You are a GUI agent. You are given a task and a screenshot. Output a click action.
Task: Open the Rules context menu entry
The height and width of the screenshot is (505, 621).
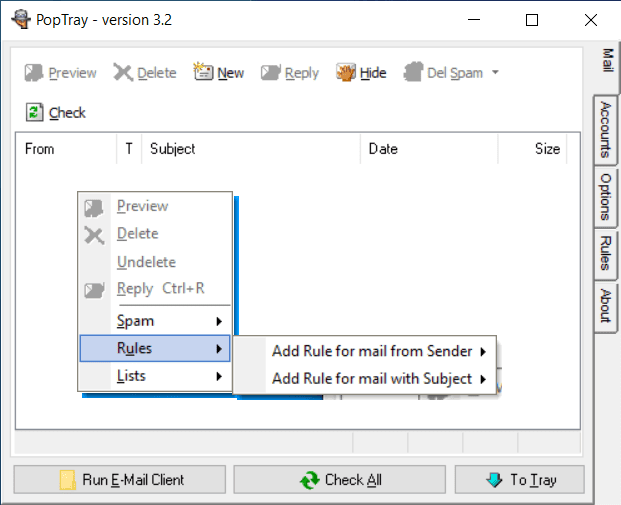[155, 349]
